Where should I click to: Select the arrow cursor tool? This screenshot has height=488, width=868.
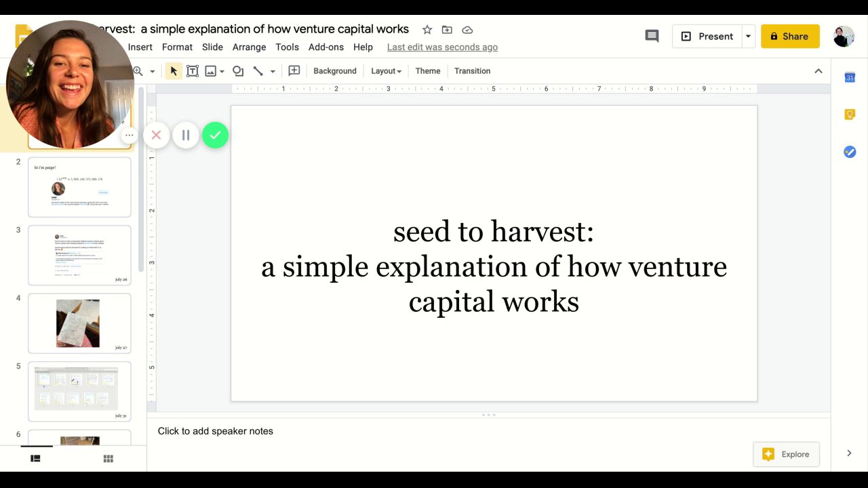174,70
